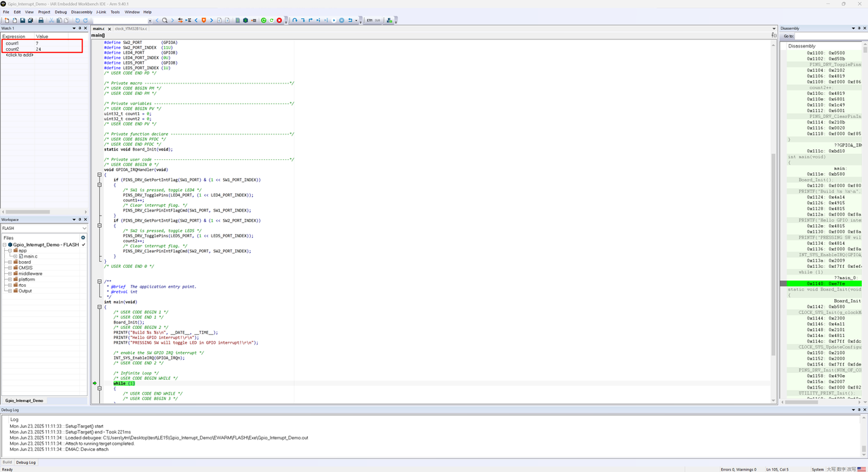
Task: Click the Ln 105, Col 5 status entry
Action: (x=778, y=469)
